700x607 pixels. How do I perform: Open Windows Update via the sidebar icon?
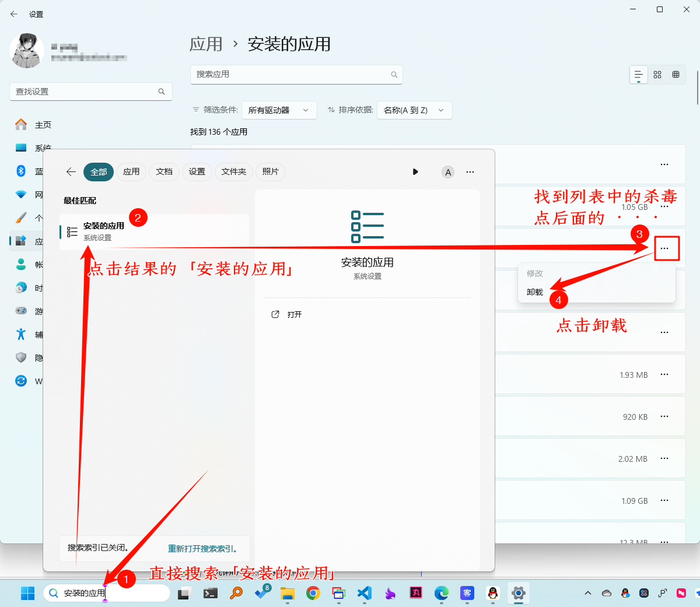click(x=21, y=381)
